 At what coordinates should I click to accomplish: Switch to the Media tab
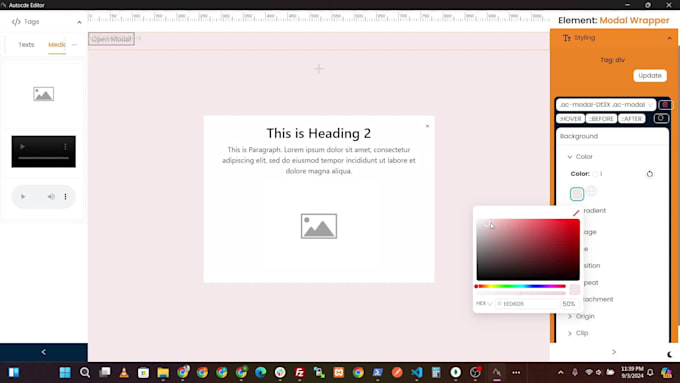[x=57, y=44]
